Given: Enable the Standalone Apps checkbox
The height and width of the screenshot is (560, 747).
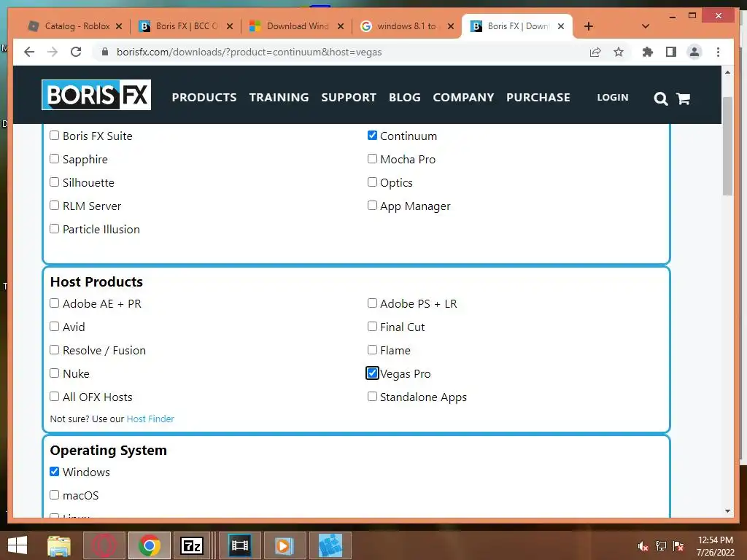Looking at the screenshot, I should tap(372, 397).
